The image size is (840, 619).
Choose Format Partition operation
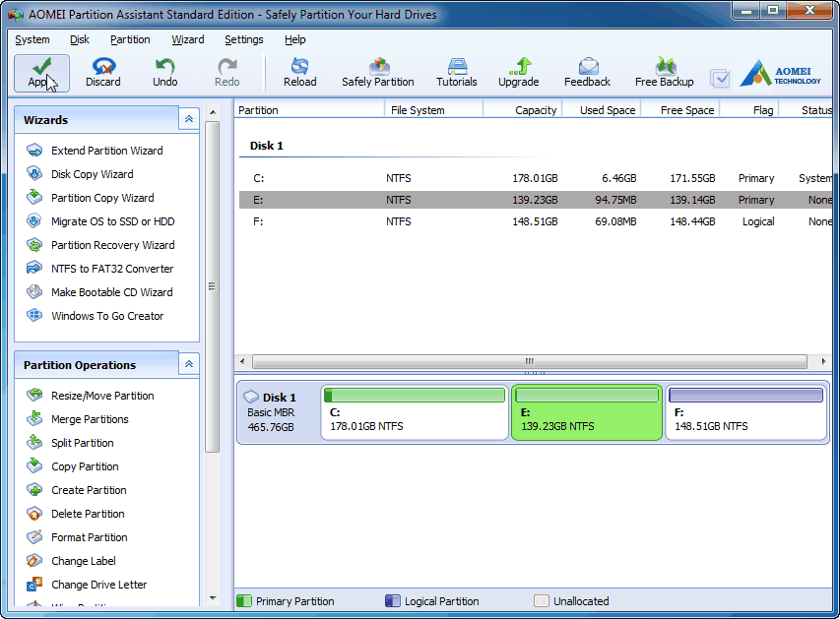89,536
